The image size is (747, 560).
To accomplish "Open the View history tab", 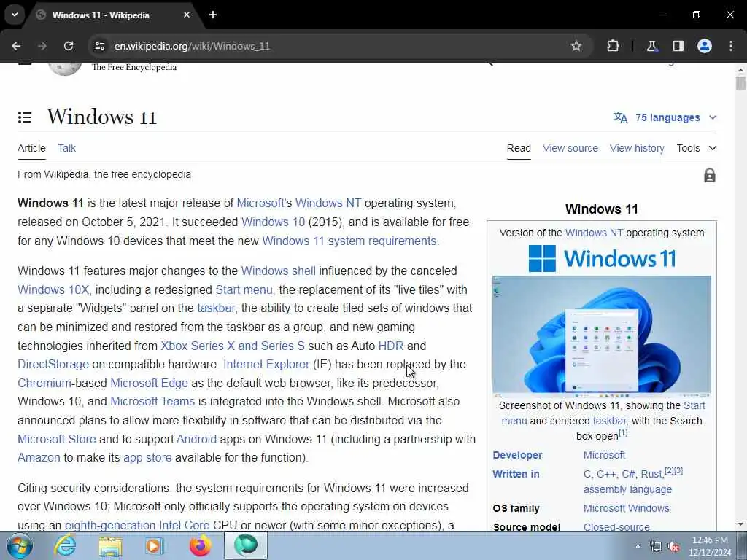I will pyautogui.click(x=637, y=148).
